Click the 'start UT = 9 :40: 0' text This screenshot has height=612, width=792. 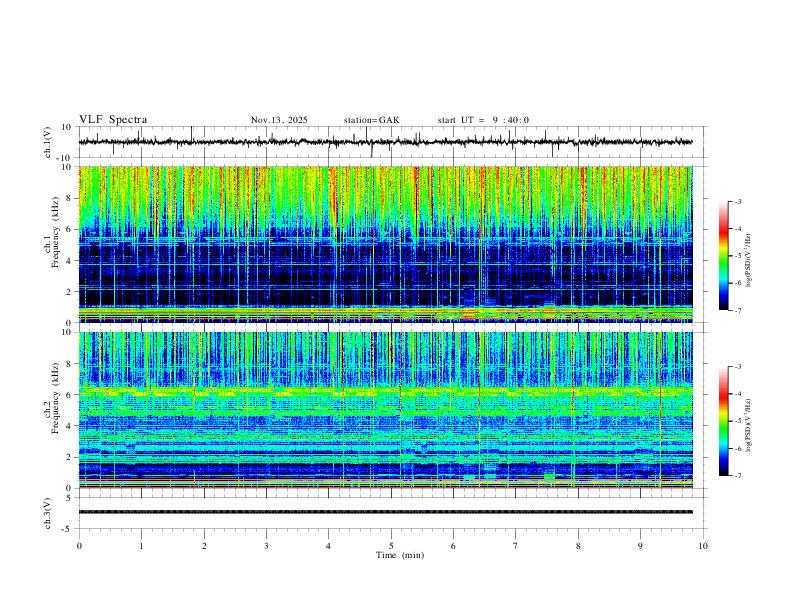(x=483, y=120)
